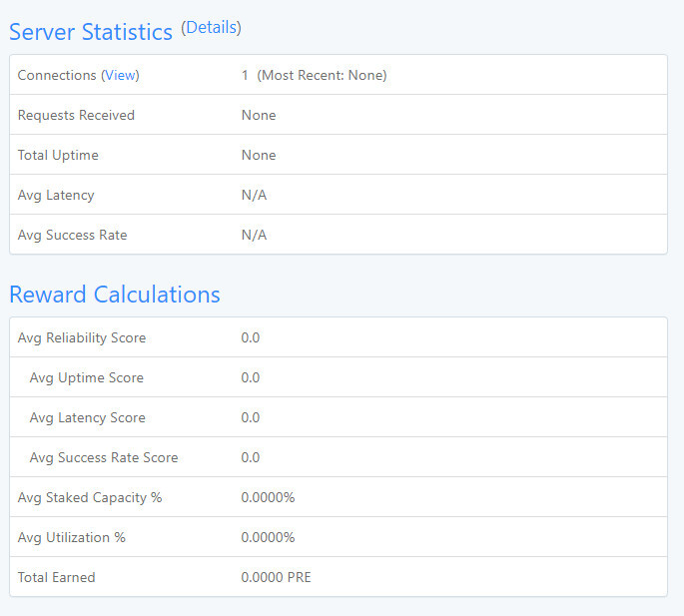Click the Requests Received label
The image size is (684, 616).
pyautogui.click(x=76, y=115)
